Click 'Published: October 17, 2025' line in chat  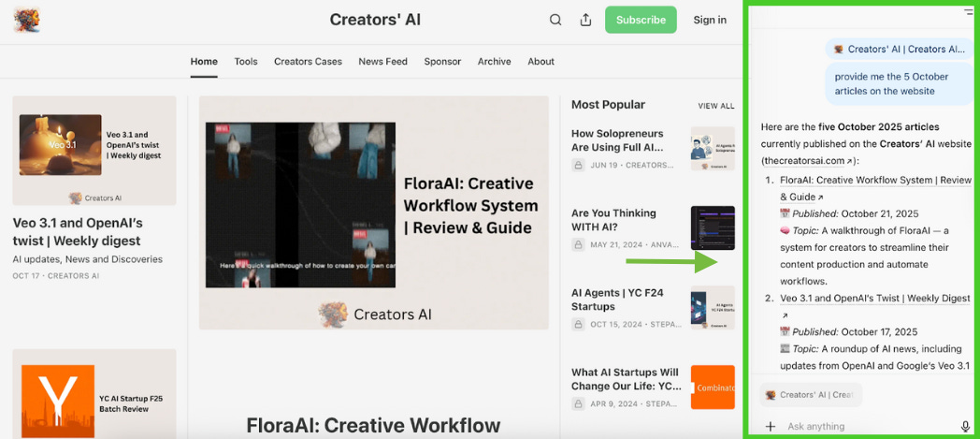click(x=849, y=332)
